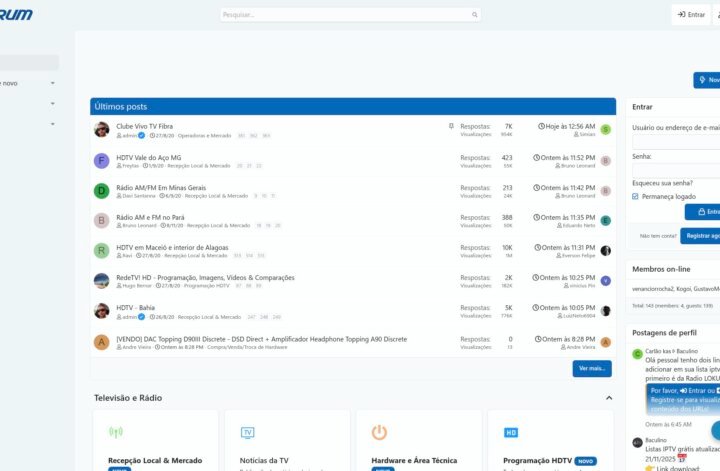Click the Programação HDTV HD icon
720x471 pixels.
[x=510, y=432]
